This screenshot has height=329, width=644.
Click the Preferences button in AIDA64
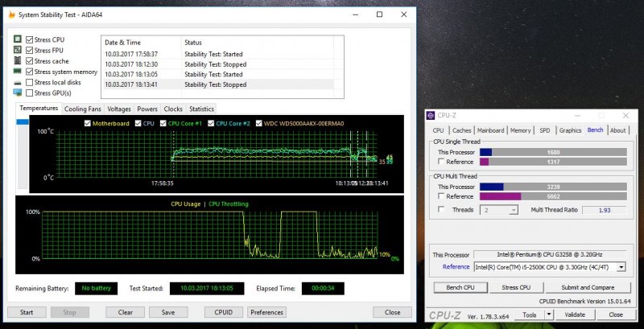(x=266, y=312)
